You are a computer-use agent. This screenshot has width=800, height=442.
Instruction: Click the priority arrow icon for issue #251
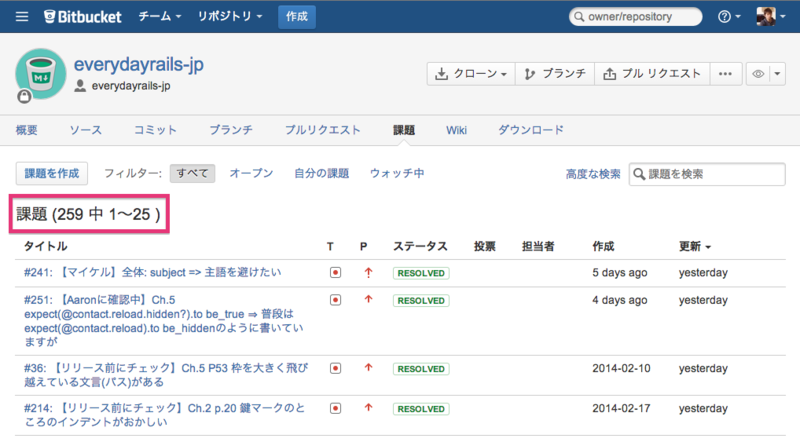[x=368, y=300]
